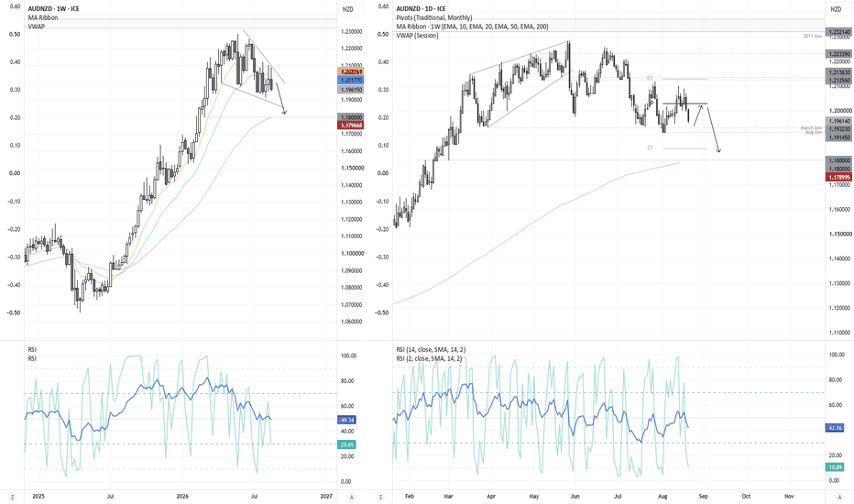Open timezone "Z" icon under the weekly chart
This screenshot has width=854, height=504.
pos(12,497)
